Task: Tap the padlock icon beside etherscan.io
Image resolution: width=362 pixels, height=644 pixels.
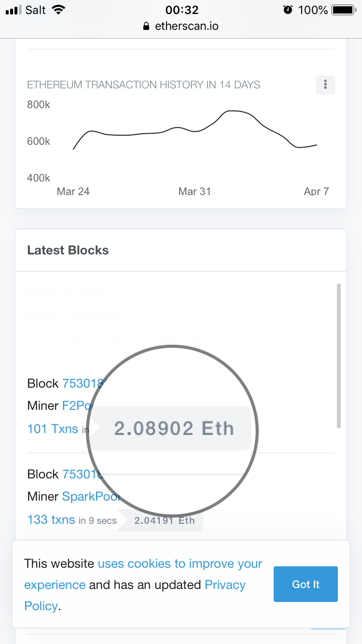Action: point(147,27)
